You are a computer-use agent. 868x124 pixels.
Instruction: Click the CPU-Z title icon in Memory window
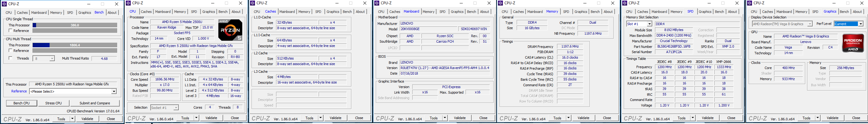pyautogui.click(x=501, y=3)
